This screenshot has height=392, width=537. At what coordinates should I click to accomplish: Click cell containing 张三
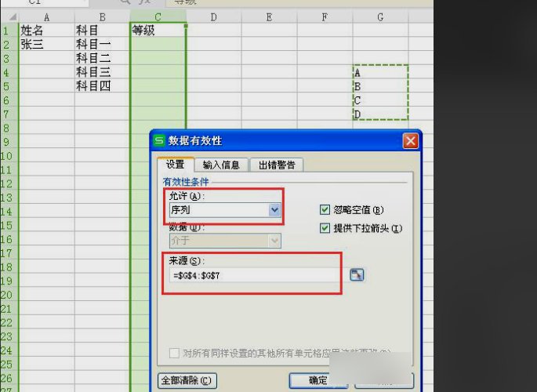[46, 44]
